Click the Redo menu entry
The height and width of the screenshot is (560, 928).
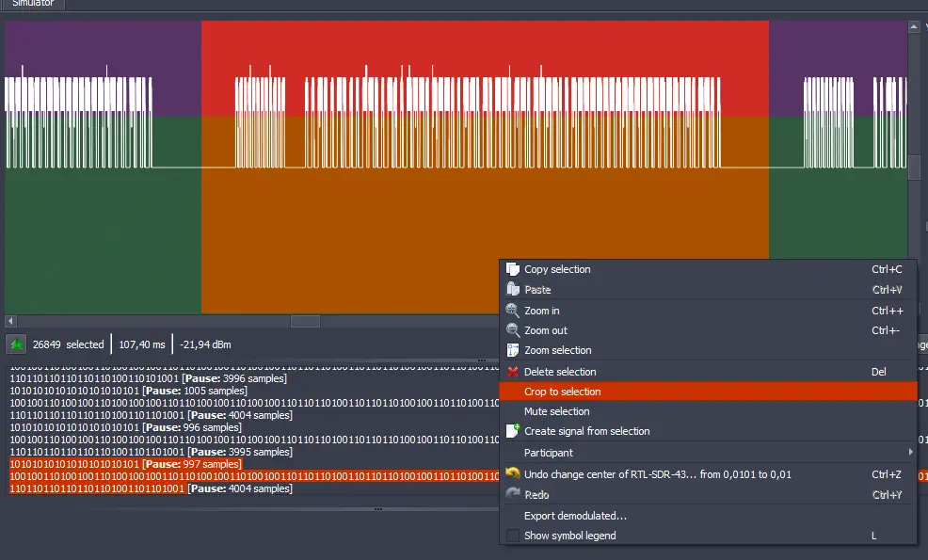[536, 495]
